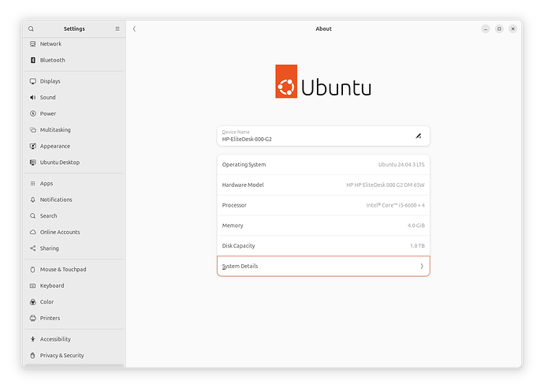Viewport: 544px width, 392px height.
Task: Open Notifications settings
Action: tap(74, 200)
